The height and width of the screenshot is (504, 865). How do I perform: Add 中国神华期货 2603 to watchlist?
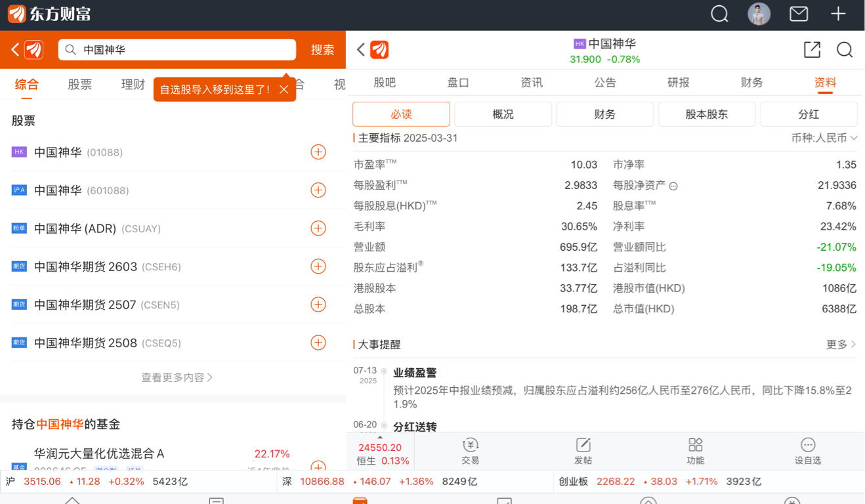tap(318, 266)
